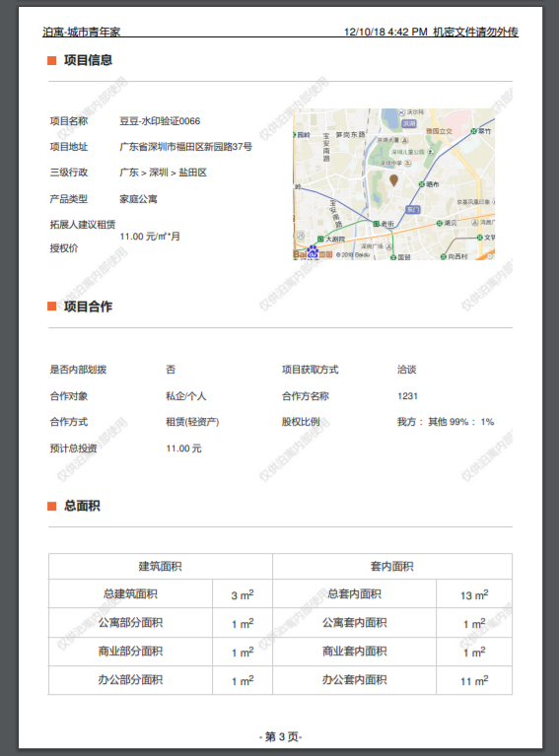Click the 股权比例 label

(301, 422)
